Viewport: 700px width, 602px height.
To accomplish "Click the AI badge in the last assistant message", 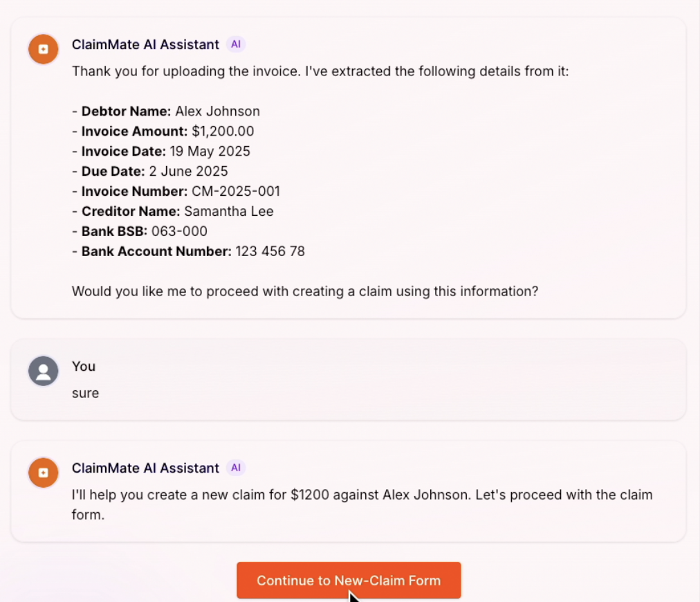I will click(x=236, y=468).
